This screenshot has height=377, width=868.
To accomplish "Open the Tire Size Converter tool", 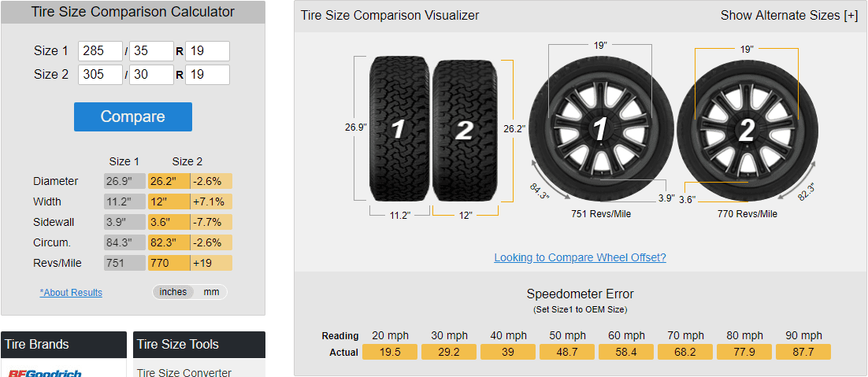I will coord(184,372).
